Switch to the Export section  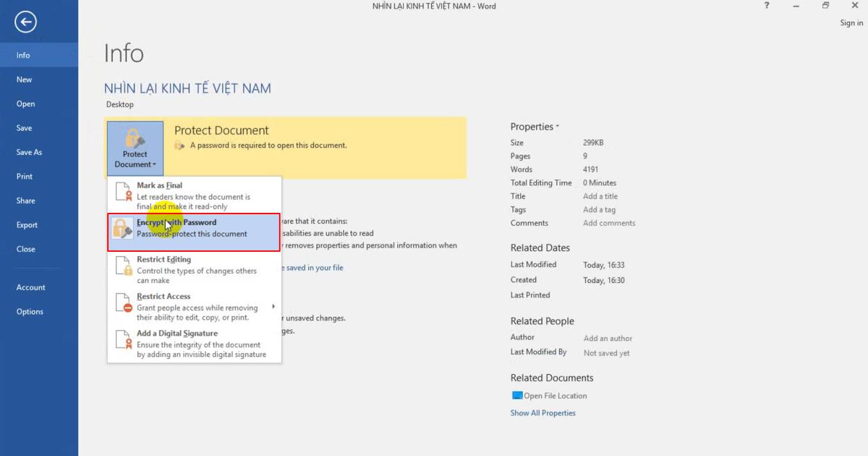[27, 224]
